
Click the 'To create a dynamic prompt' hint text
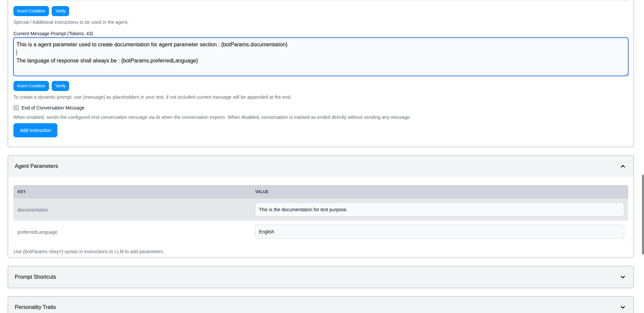(x=152, y=97)
